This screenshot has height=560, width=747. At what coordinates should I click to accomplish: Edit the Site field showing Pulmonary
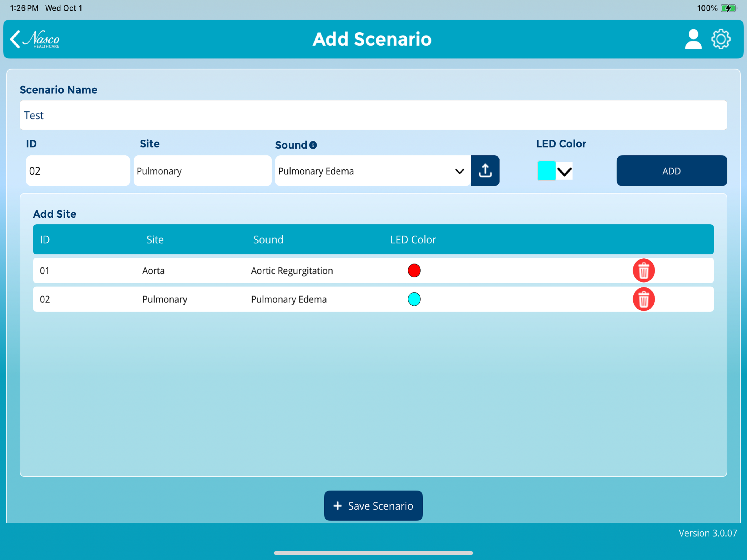pyautogui.click(x=203, y=171)
